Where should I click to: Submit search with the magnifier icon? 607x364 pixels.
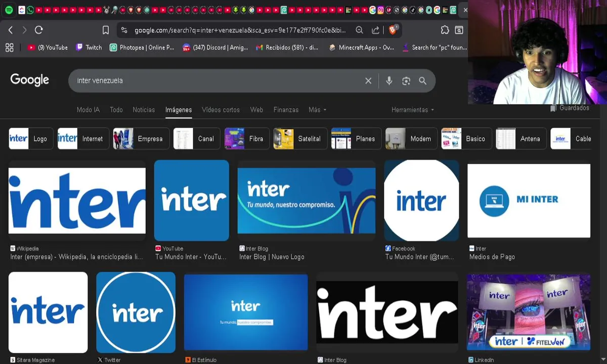pos(422,81)
